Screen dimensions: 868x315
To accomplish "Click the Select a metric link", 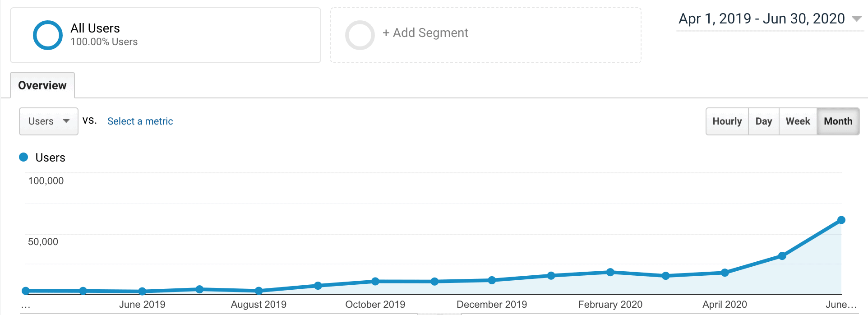I will (x=140, y=121).
